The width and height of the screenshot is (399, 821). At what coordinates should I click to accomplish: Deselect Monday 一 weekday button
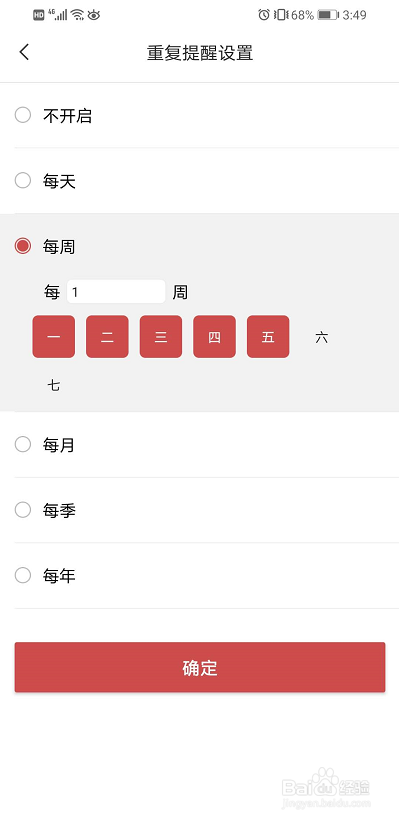pyautogui.click(x=53, y=337)
